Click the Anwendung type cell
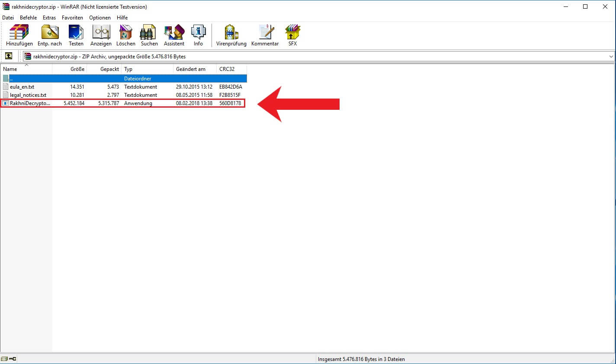 point(138,103)
